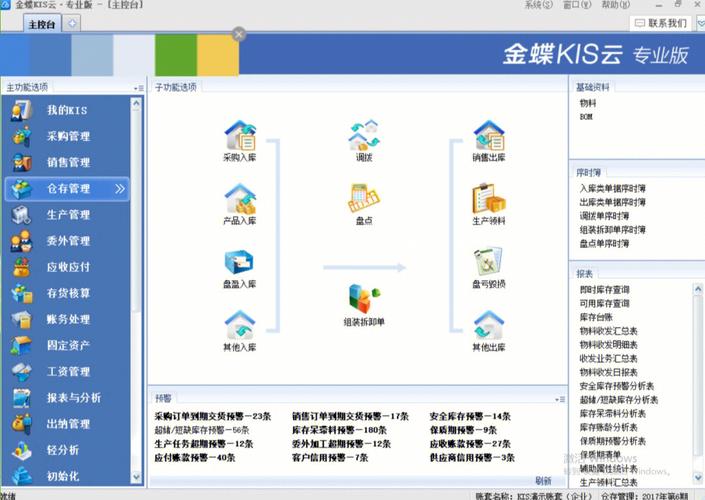Open 调拨单序时簿
Image resolution: width=705 pixels, height=500 pixels.
click(x=604, y=216)
